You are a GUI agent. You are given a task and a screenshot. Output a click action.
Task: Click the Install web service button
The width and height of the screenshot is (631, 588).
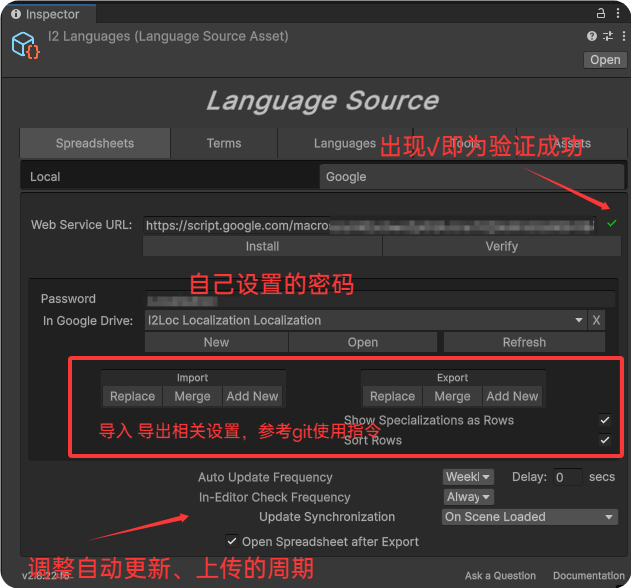262,246
